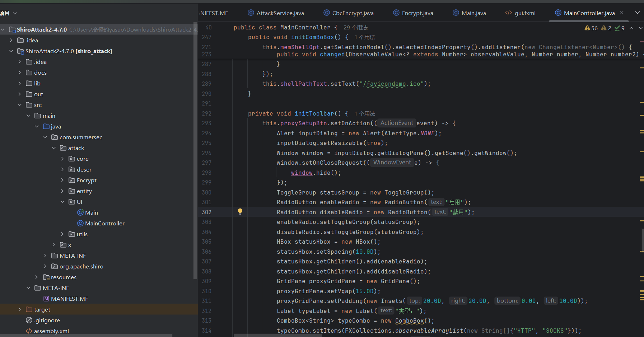Collapse the src folder
644x337 pixels.
(20, 105)
